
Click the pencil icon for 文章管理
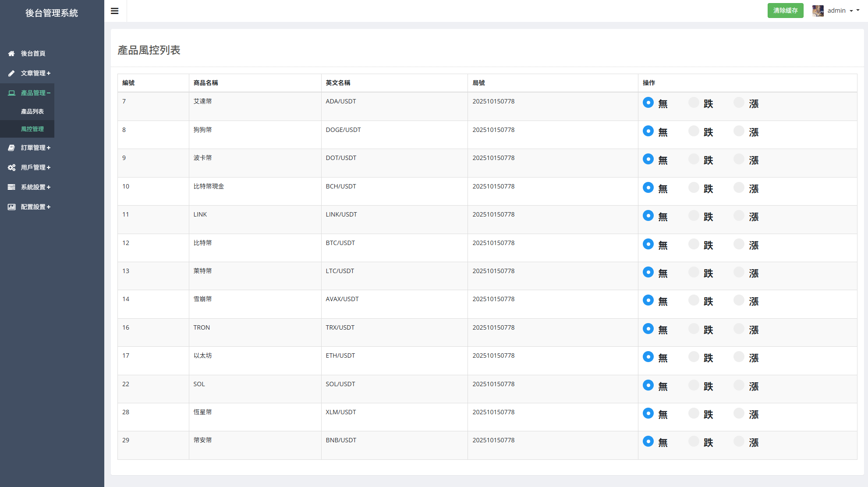(x=11, y=73)
